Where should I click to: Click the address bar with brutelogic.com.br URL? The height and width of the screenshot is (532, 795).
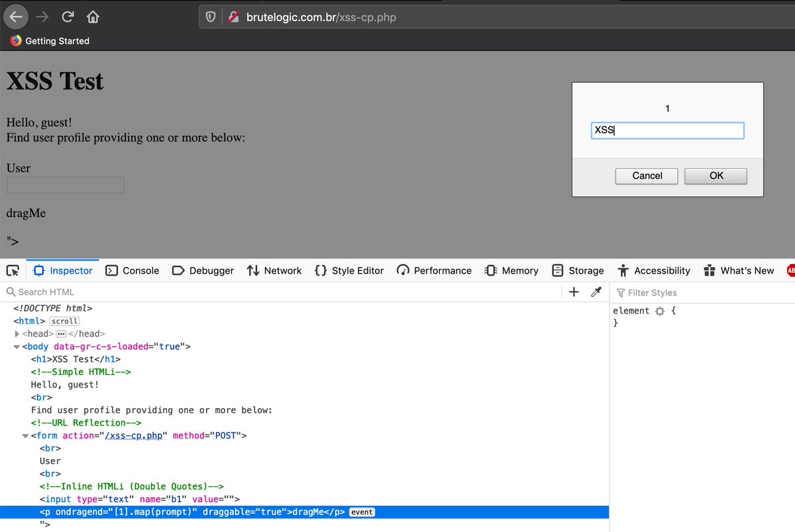(x=497, y=17)
